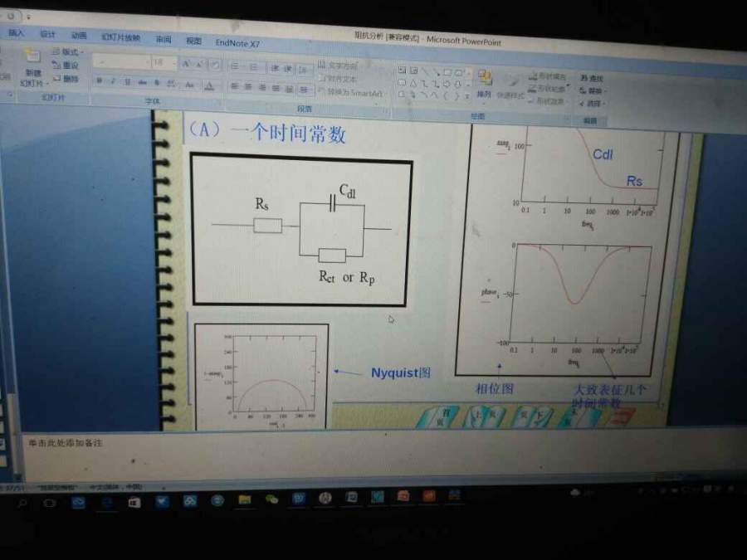The height and width of the screenshot is (560, 747).
Task: Click 转换为 SmartArt option
Action: (x=350, y=92)
